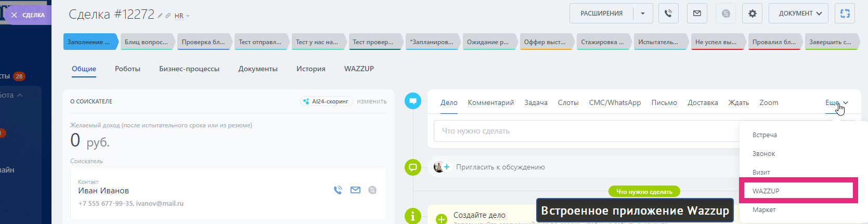868x224 pixels.
Task: Click the pencil icon next to deal title
Action: click(160, 16)
